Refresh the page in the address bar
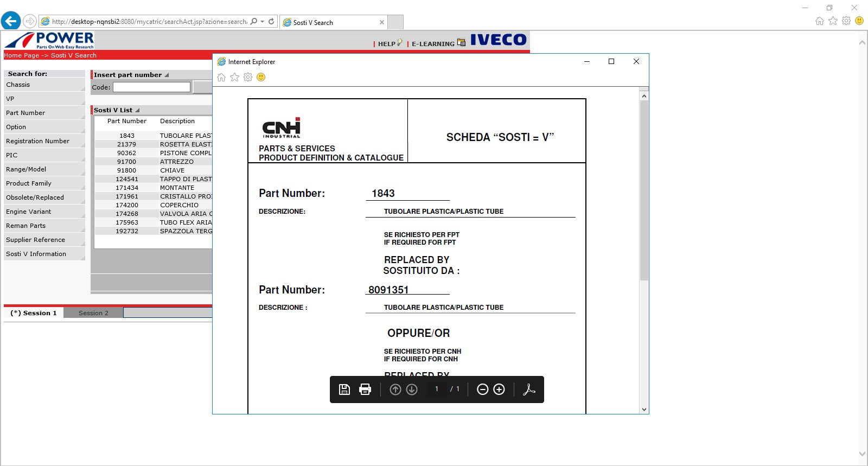Screen dimensions: 868x466 [x=271, y=22]
